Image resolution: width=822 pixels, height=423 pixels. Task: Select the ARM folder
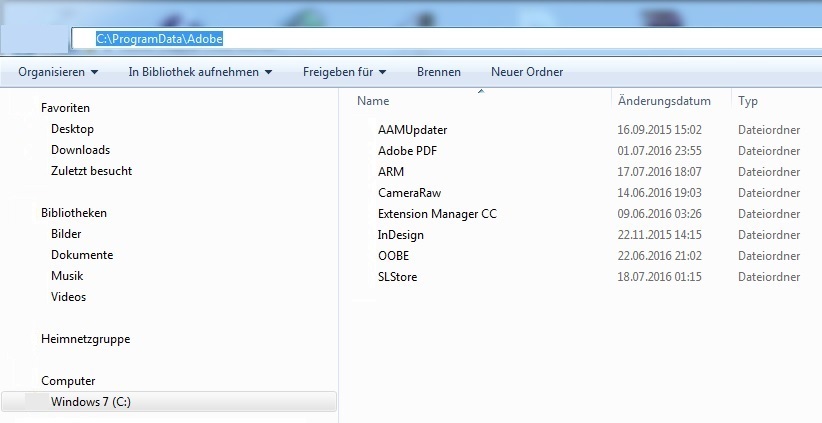click(391, 172)
